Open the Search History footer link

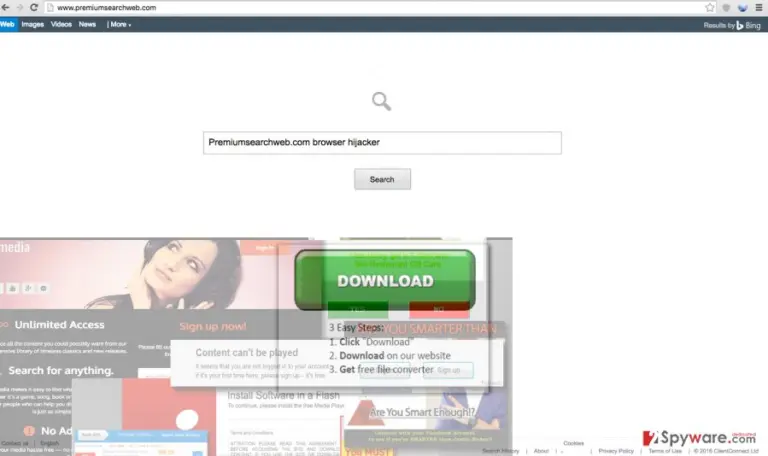click(500, 451)
